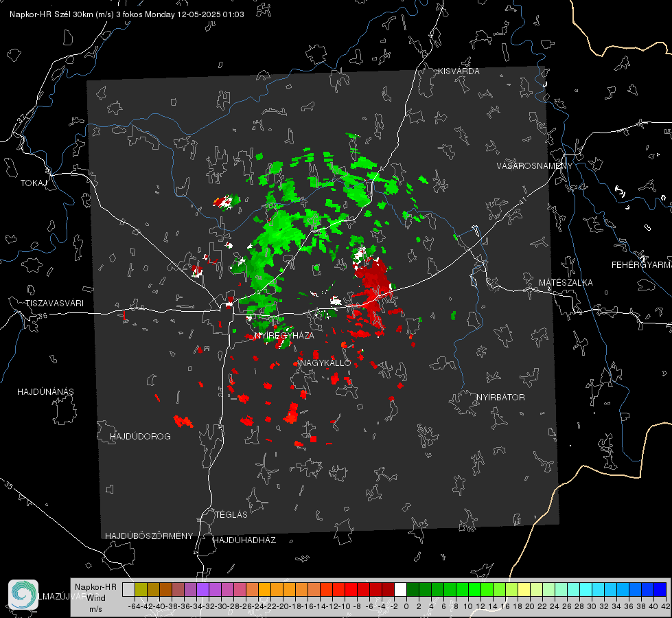This screenshot has width=672, height=618.
Task: Pick the purple swatch above -34
Action: 202,589
